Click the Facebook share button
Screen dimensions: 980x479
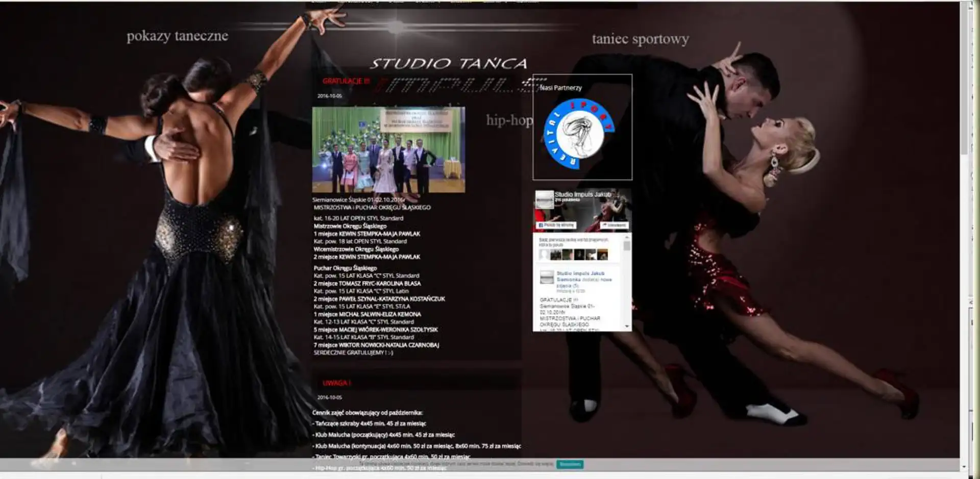click(x=614, y=225)
